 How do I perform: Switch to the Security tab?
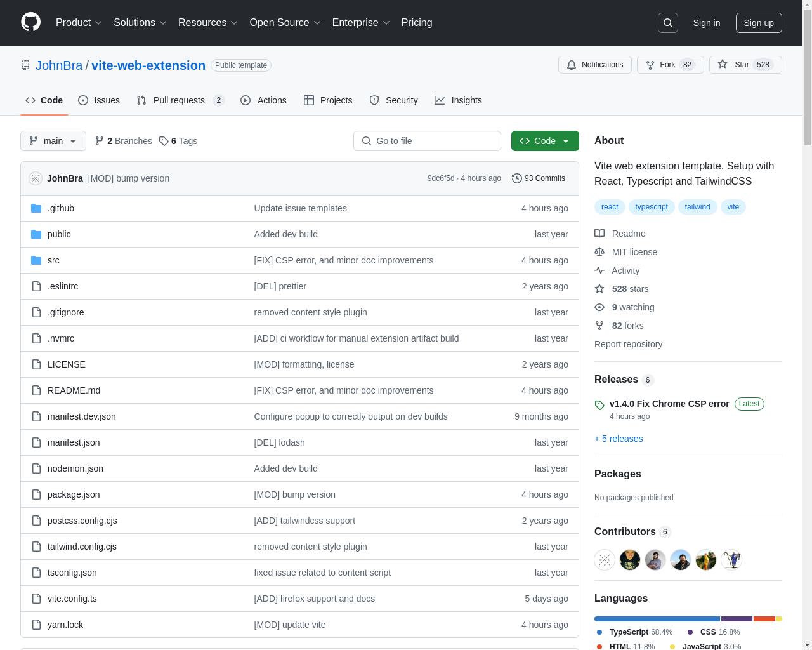(393, 100)
